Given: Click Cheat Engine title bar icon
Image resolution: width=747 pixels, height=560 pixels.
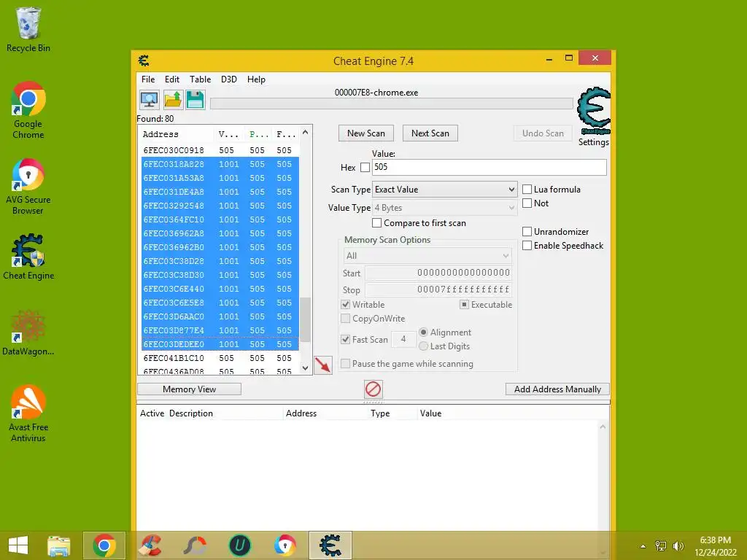Looking at the screenshot, I should (144, 61).
